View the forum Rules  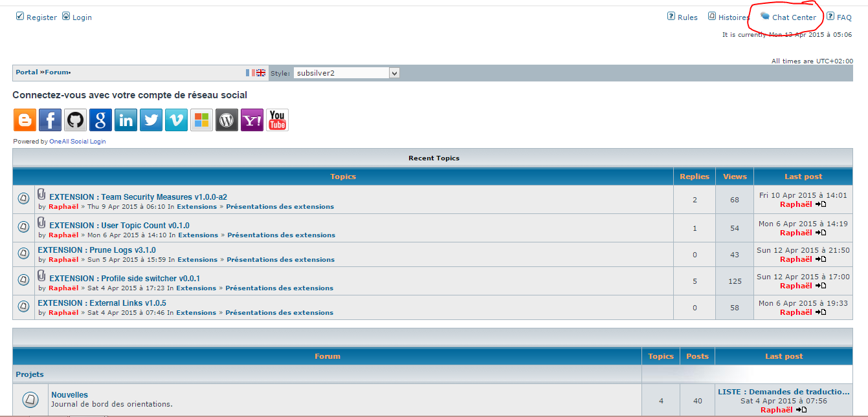(687, 17)
